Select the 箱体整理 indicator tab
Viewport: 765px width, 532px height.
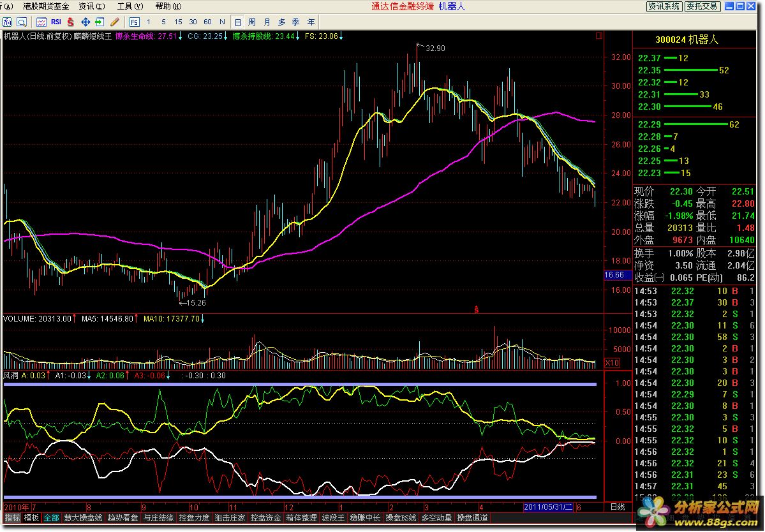301,518
